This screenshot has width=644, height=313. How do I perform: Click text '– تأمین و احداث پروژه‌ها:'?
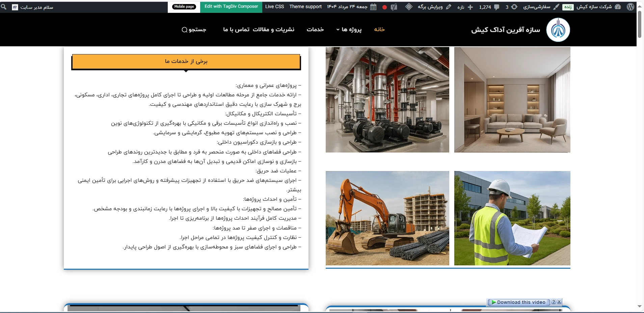pyautogui.click(x=272, y=199)
